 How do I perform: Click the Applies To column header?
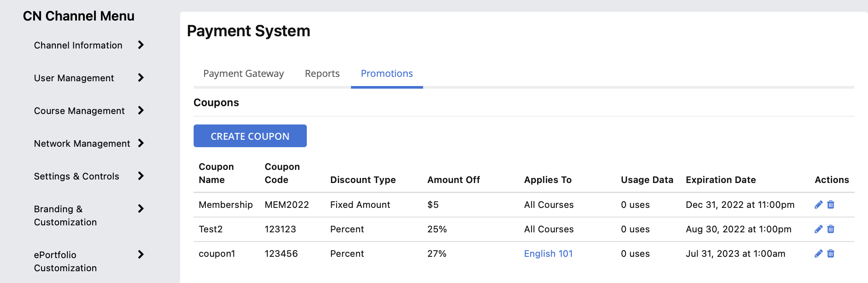click(x=548, y=180)
